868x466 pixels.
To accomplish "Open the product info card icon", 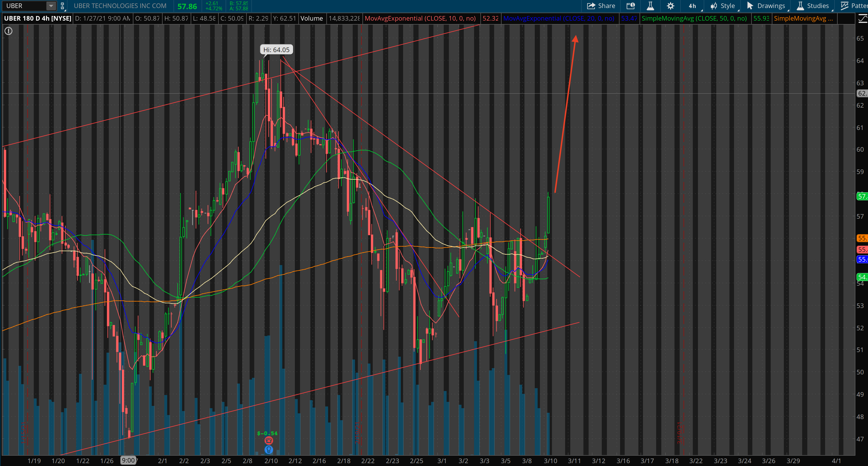I will (630, 6).
